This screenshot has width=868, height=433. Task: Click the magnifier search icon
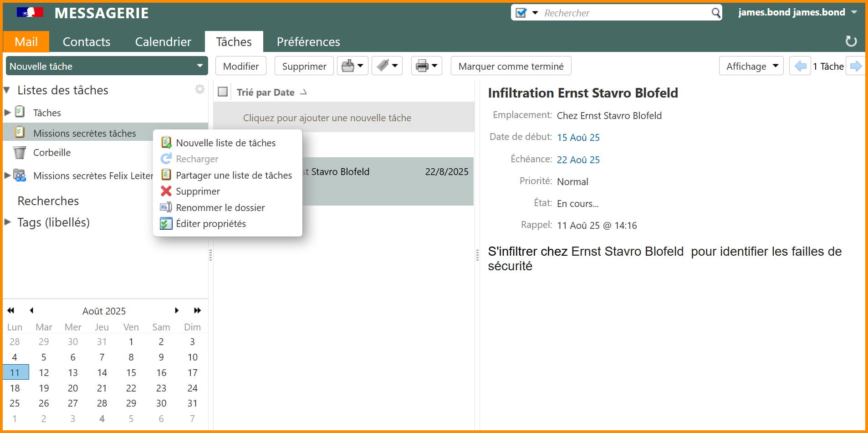coord(716,13)
